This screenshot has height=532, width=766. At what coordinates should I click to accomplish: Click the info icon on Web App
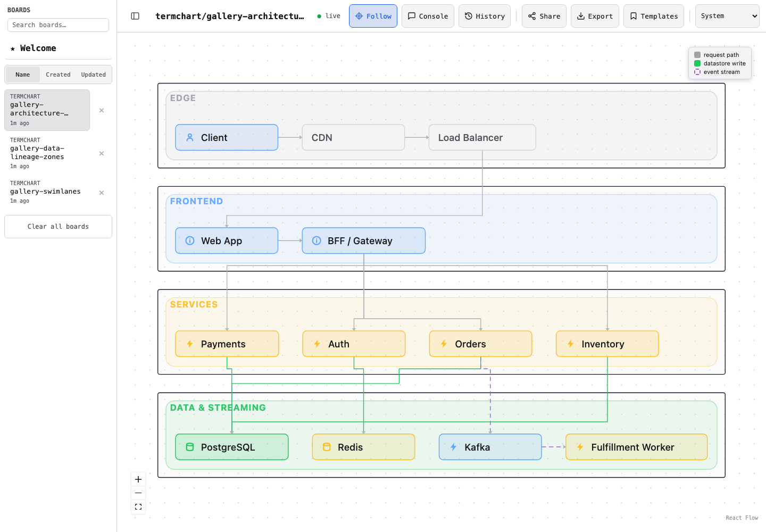pos(190,240)
